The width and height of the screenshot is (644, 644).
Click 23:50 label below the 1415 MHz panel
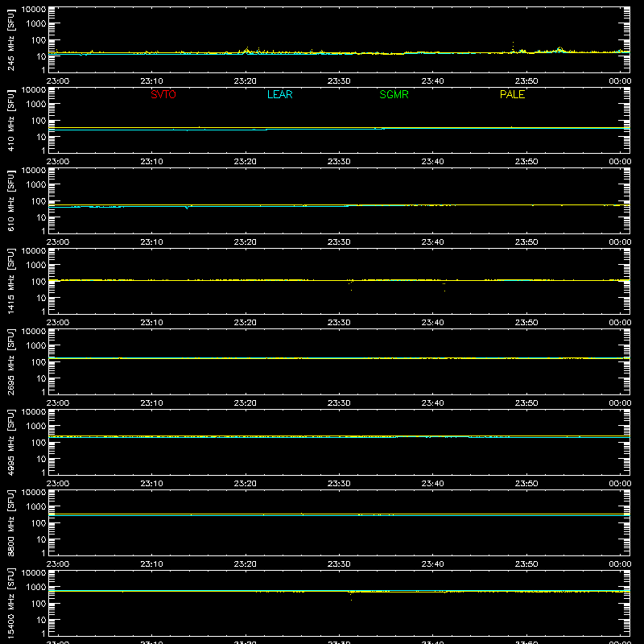pos(526,323)
